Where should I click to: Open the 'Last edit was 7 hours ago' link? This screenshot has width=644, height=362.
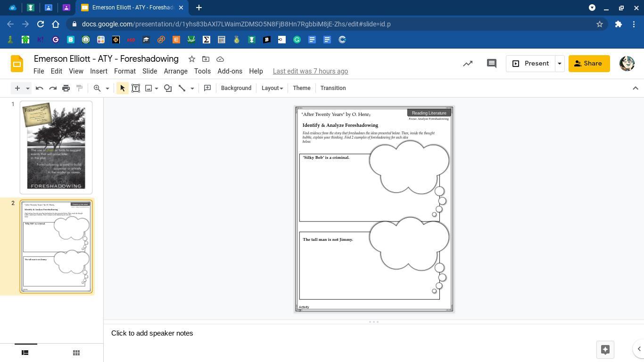click(x=310, y=71)
